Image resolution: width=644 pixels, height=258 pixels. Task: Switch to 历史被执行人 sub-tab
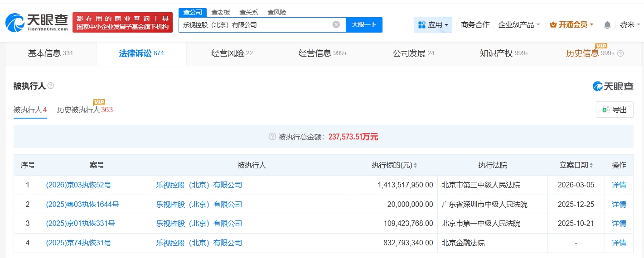pos(85,110)
